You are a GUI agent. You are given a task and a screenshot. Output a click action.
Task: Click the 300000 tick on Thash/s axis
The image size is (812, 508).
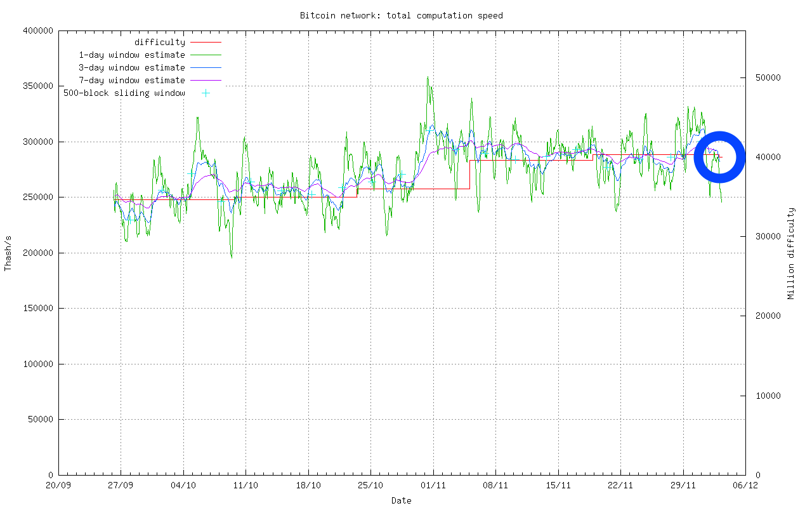point(38,142)
